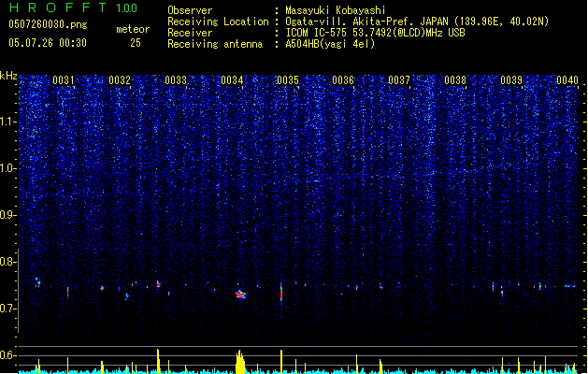Click the version number 1.00

(x=127, y=7)
